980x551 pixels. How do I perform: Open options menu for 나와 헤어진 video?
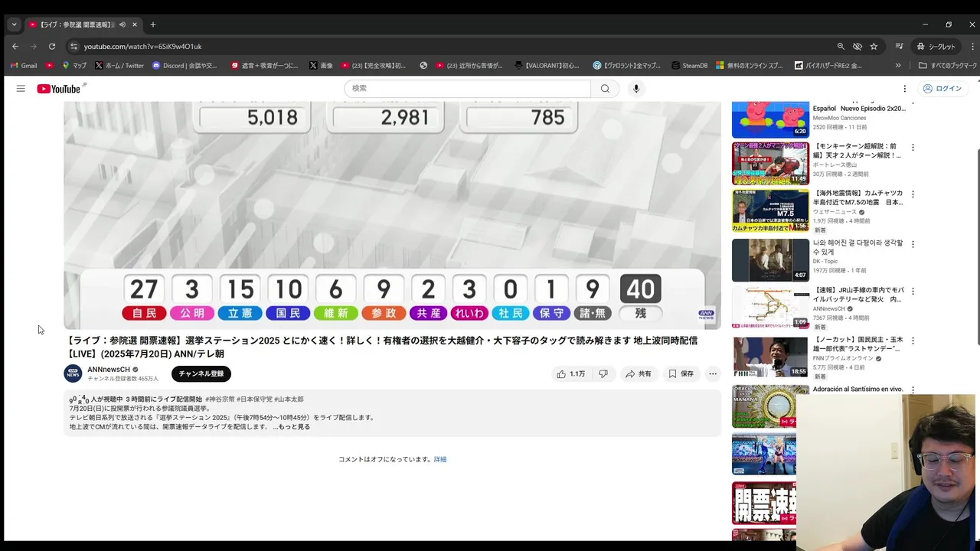click(x=913, y=244)
